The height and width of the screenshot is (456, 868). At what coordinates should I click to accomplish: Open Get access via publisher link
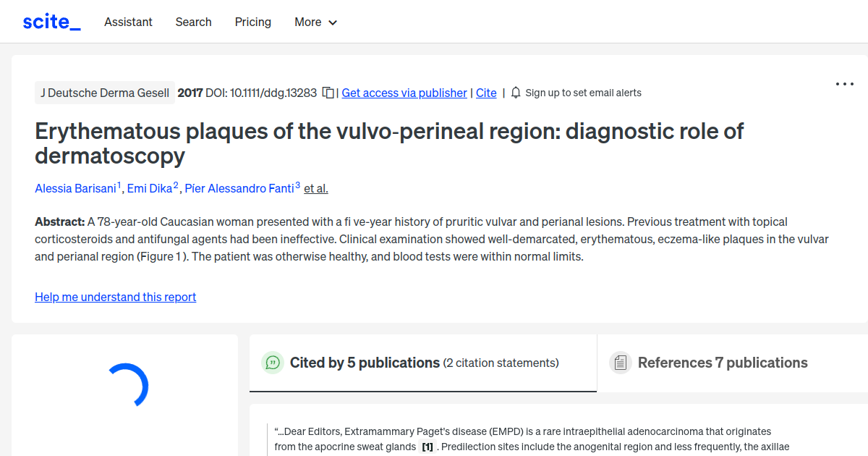[x=404, y=93]
